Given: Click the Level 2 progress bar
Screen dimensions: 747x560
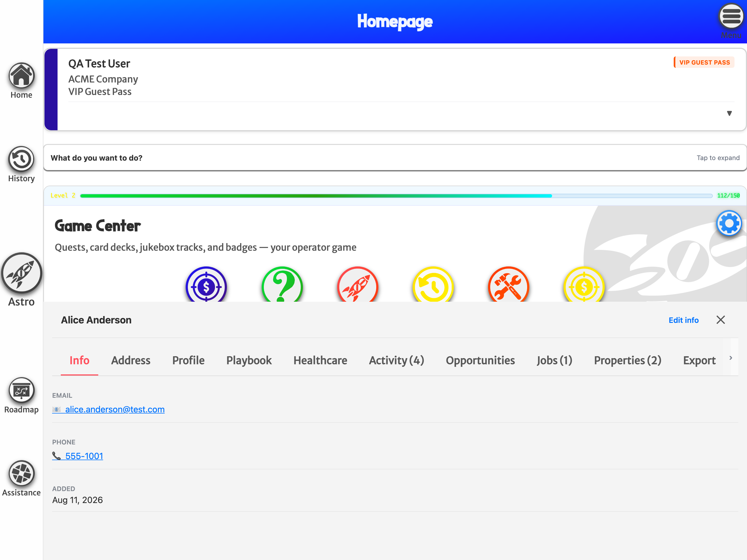Looking at the screenshot, I should [x=396, y=196].
